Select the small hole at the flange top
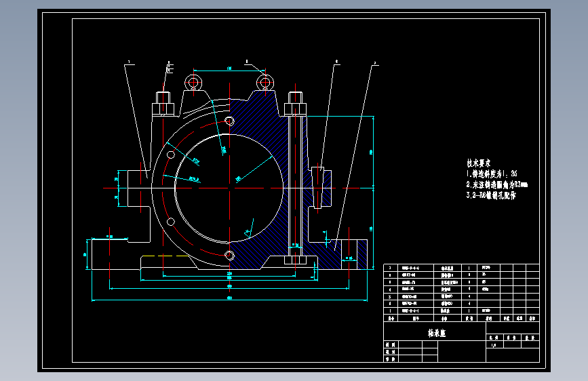This screenshot has width=588, height=381. [229, 121]
